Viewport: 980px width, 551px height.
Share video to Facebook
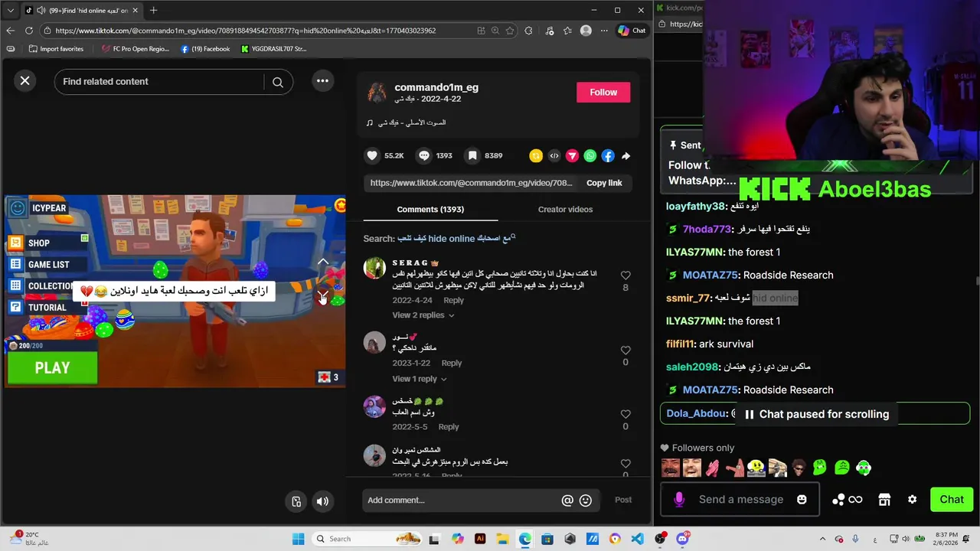pyautogui.click(x=608, y=155)
